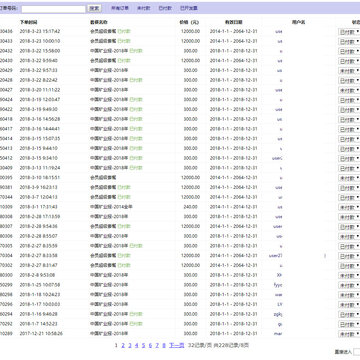This screenshot has height=360, width=360.
Task: Open status dropdown for order 2018-3-16 14:56:28
Action: pyautogui.click(x=349, y=120)
